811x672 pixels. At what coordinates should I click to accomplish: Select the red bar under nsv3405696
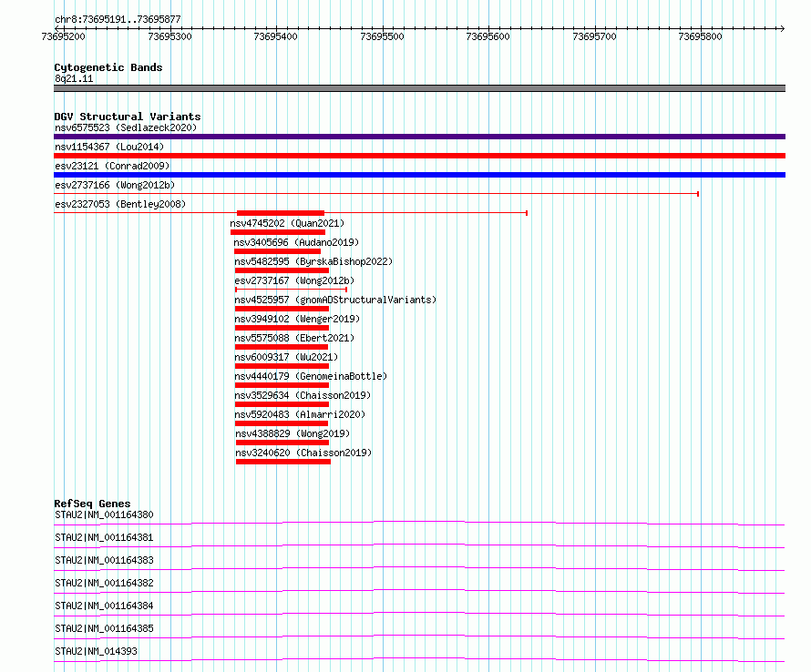coord(278,251)
